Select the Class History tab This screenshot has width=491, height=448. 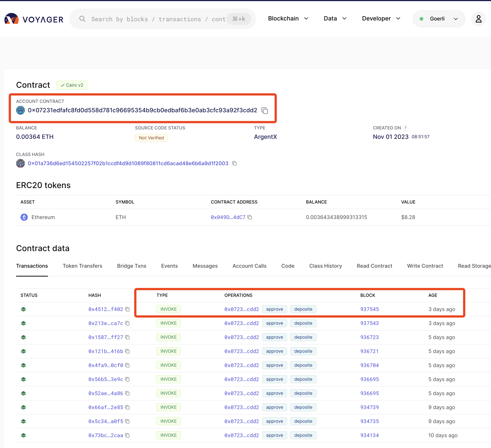pyautogui.click(x=325, y=266)
